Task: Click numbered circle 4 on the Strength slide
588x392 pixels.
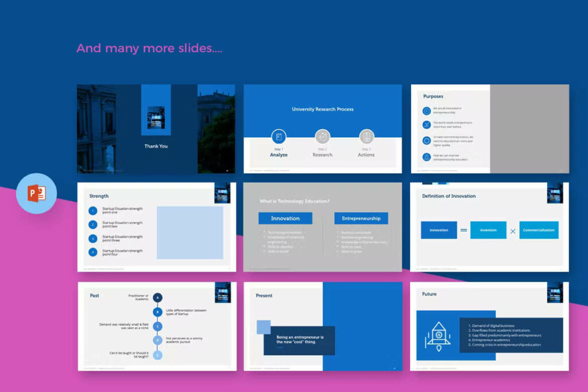Action: coord(94,253)
